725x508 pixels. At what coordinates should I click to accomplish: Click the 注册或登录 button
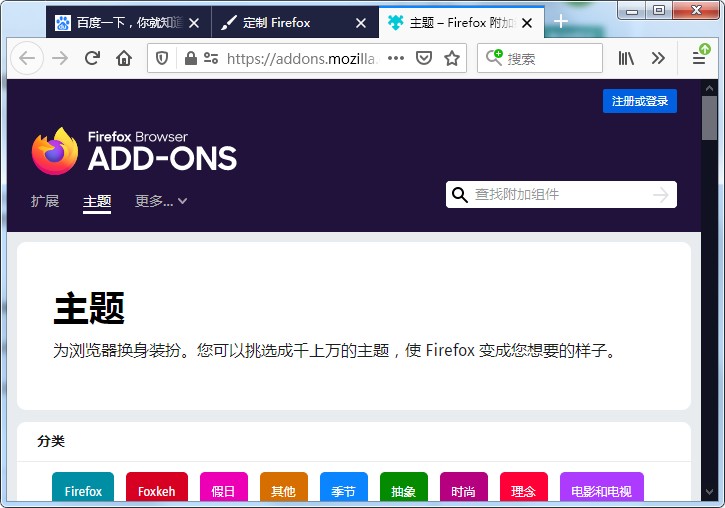[x=639, y=101]
